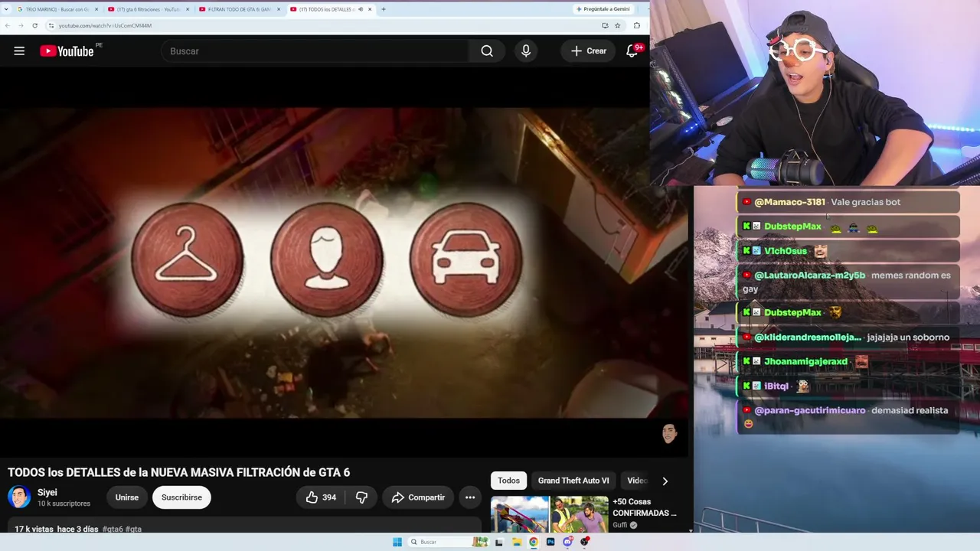The width and height of the screenshot is (980, 551).
Task: Click the @LautaroAlcaraz-m2y5b chat message
Action: point(848,282)
